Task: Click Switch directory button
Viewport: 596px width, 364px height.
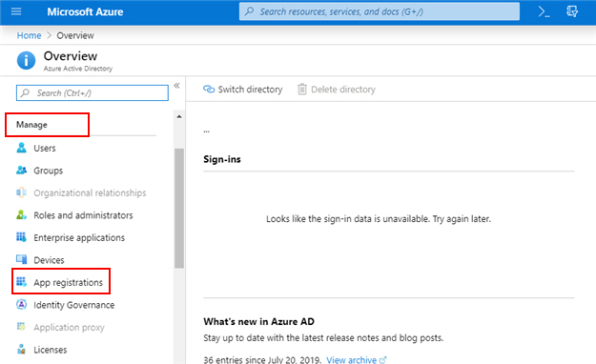Action: pos(243,90)
